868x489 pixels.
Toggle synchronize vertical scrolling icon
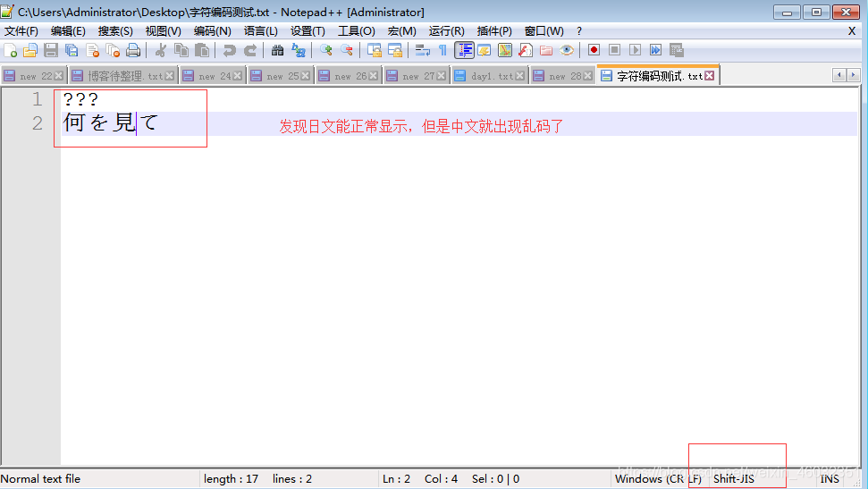(x=375, y=50)
